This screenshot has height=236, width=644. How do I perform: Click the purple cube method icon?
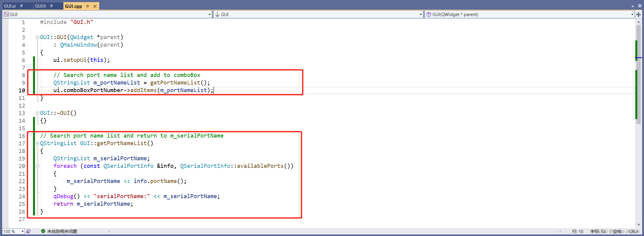[x=429, y=14]
